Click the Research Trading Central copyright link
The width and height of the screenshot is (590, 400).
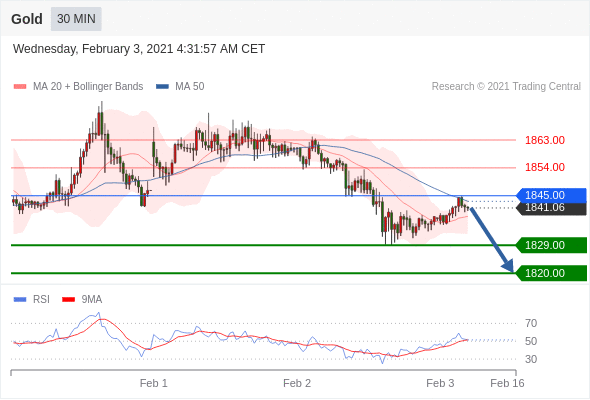(506, 87)
